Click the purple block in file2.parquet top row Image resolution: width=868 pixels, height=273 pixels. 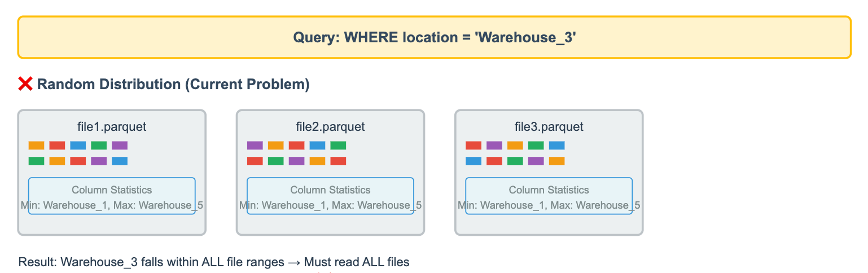click(x=255, y=146)
